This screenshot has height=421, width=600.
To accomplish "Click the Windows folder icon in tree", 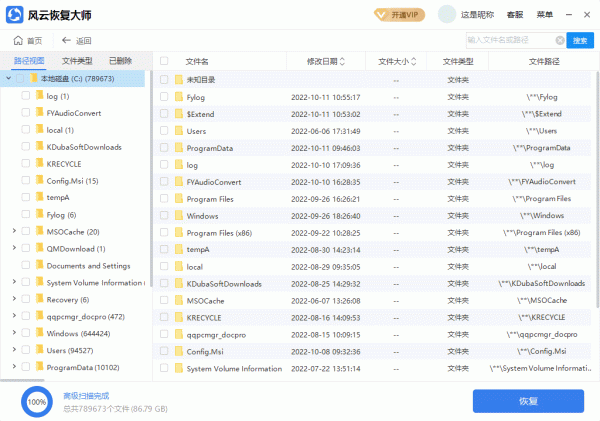I will [x=38, y=333].
